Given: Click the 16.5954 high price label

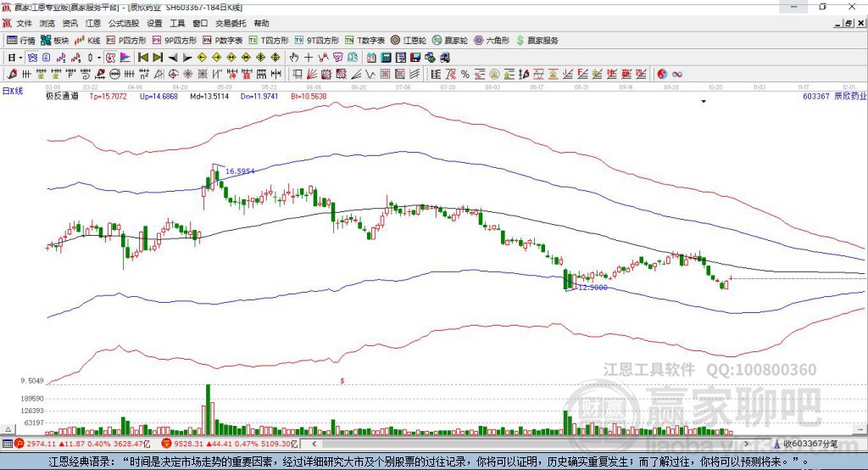Looking at the screenshot, I should (x=240, y=171).
